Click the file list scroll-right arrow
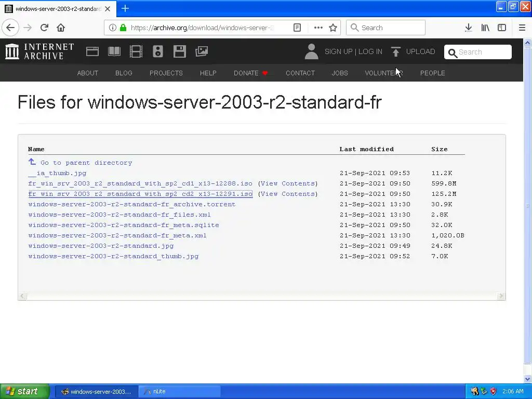 click(x=501, y=296)
